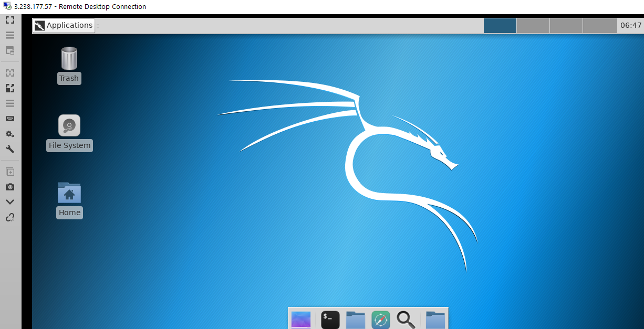Open the Terminal emulator in the dock
The image size is (644, 329).
330,319
